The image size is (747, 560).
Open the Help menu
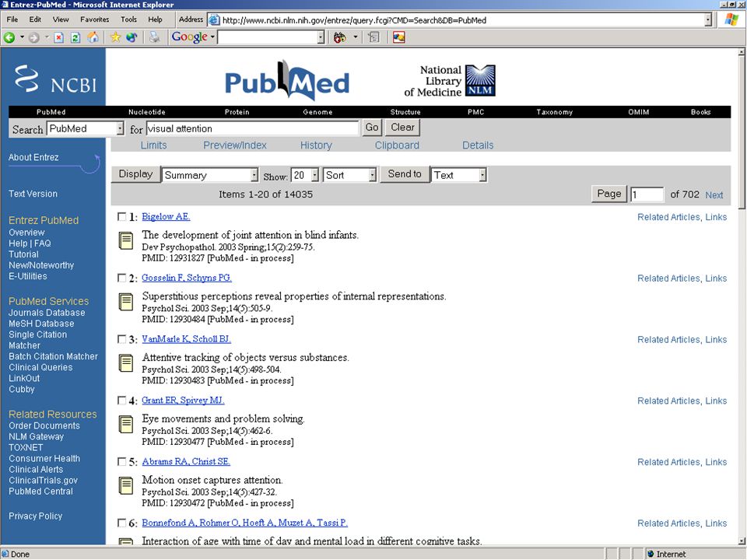tap(155, 19)
